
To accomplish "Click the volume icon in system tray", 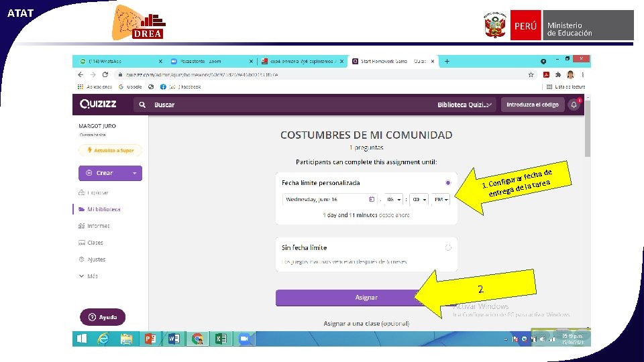I will tap(542, 339).
